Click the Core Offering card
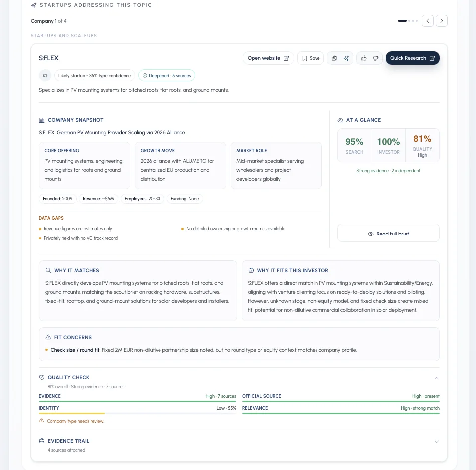476x470 pixels. 84,165
